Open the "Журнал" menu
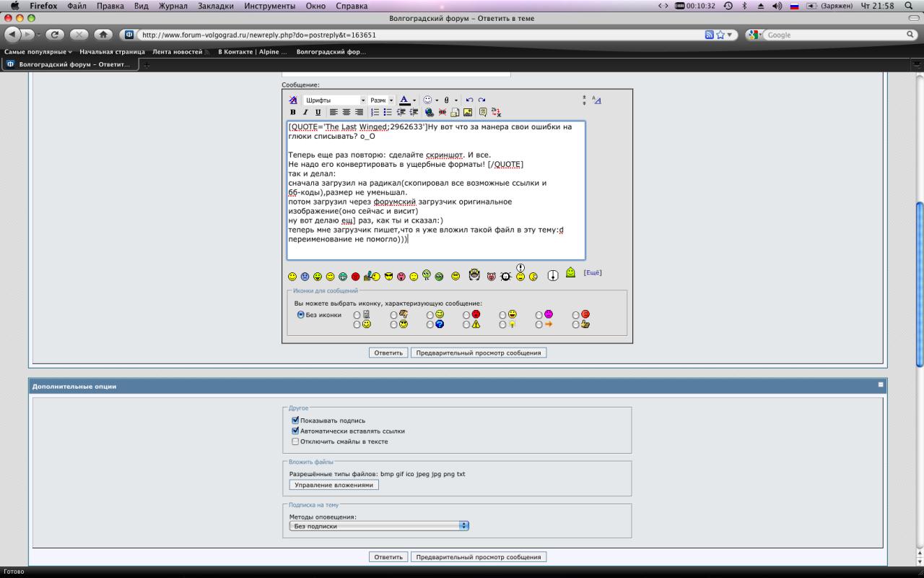 point(173,6)
